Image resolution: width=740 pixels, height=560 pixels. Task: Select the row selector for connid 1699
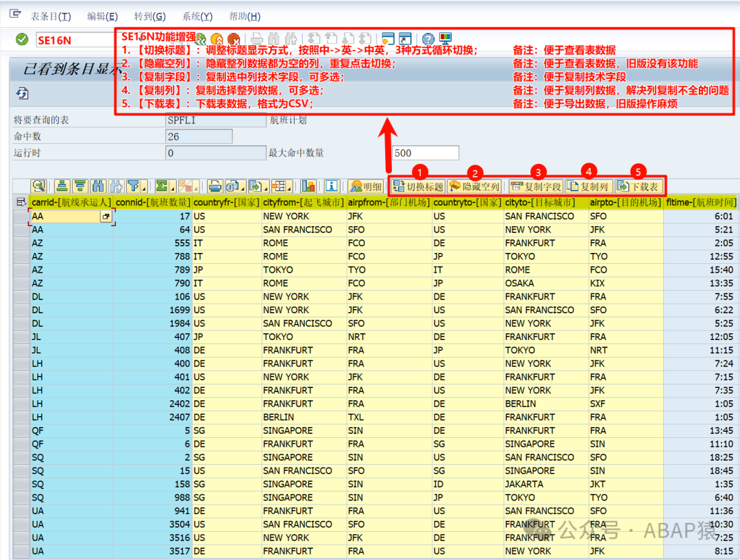tap(21, 311)
